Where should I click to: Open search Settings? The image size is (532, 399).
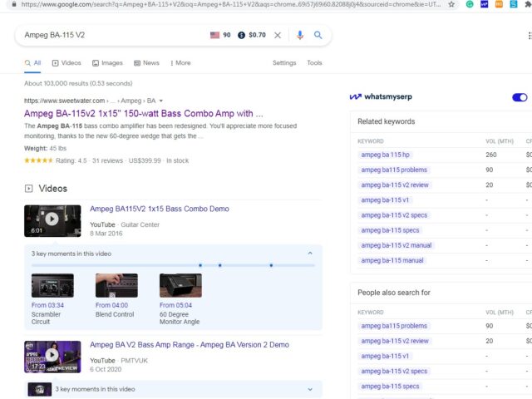(284, 63)
